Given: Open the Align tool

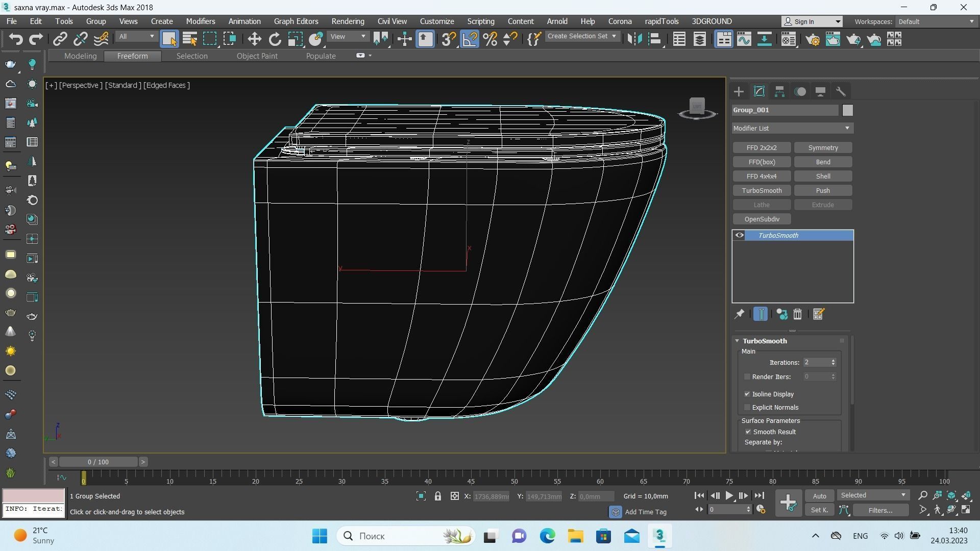Looking at the screenshot, I should (655, 39).
